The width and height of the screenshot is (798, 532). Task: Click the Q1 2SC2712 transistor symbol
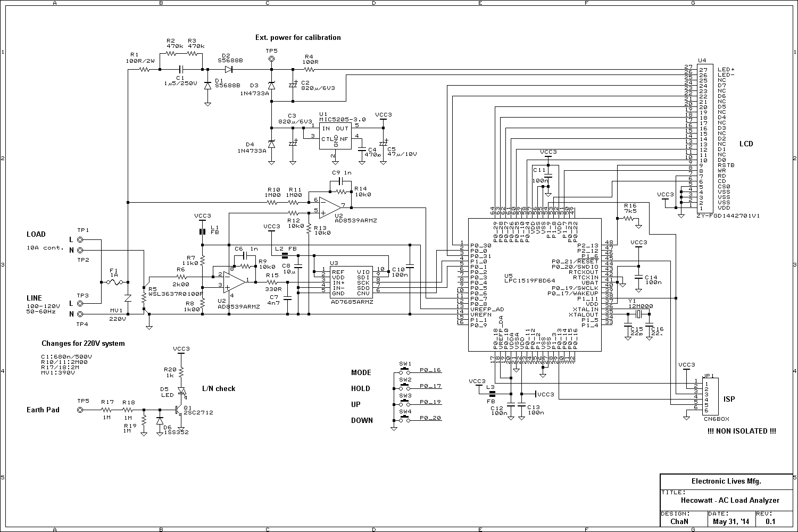coord(179,410)
